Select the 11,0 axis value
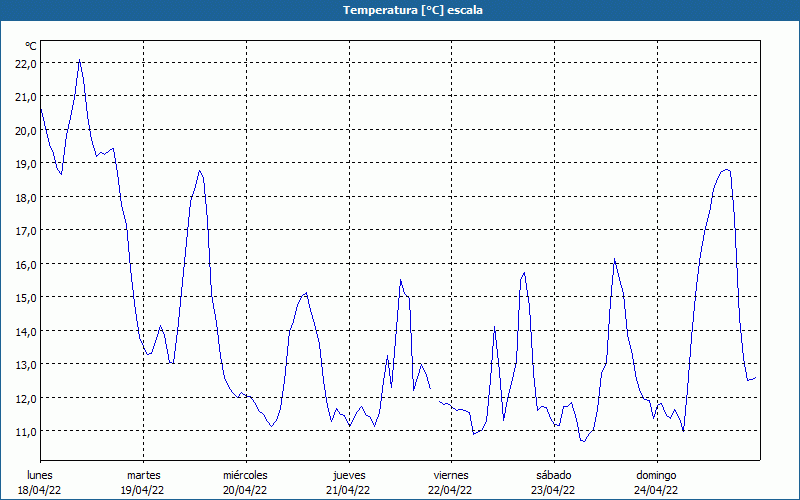Viewport: 800px width, 500px height. click(x=26, y=432)
